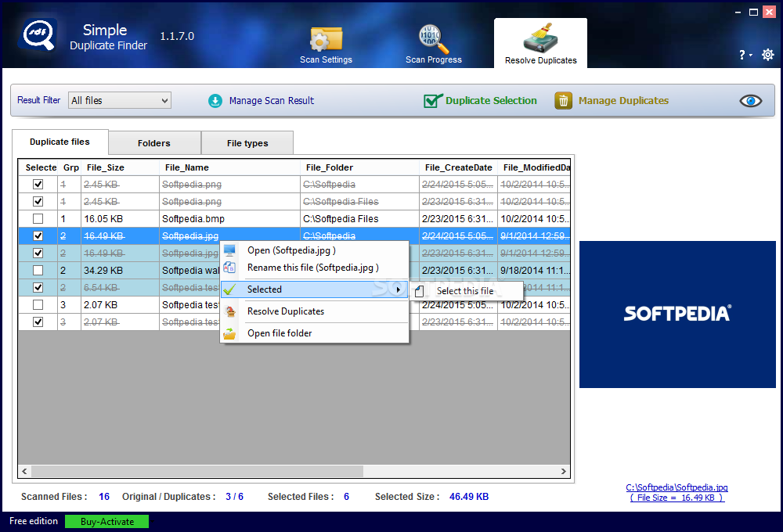Open Manage Duplicates menu

(x=623, y=101)
